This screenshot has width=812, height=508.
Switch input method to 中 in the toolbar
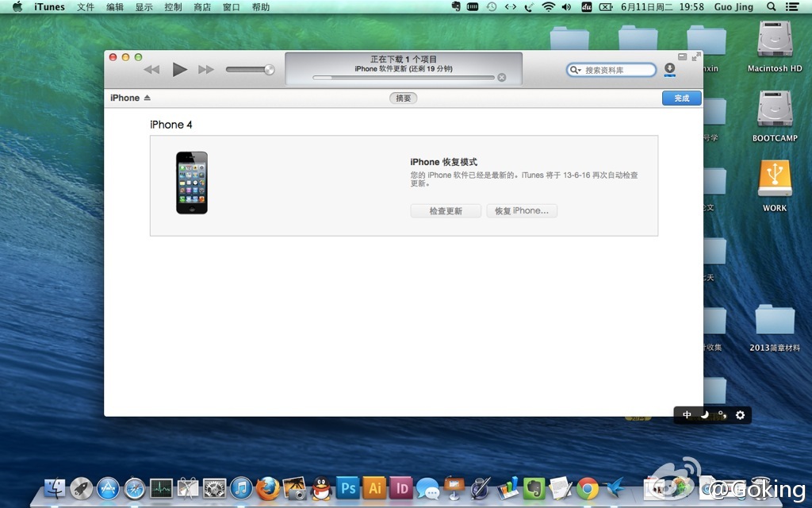[x=687, y=414]
